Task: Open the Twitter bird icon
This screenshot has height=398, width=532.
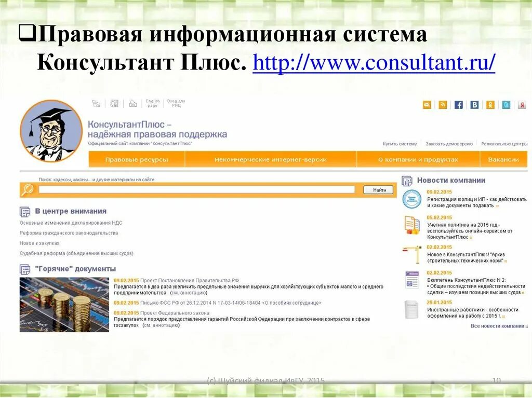Action: (507, 105)
